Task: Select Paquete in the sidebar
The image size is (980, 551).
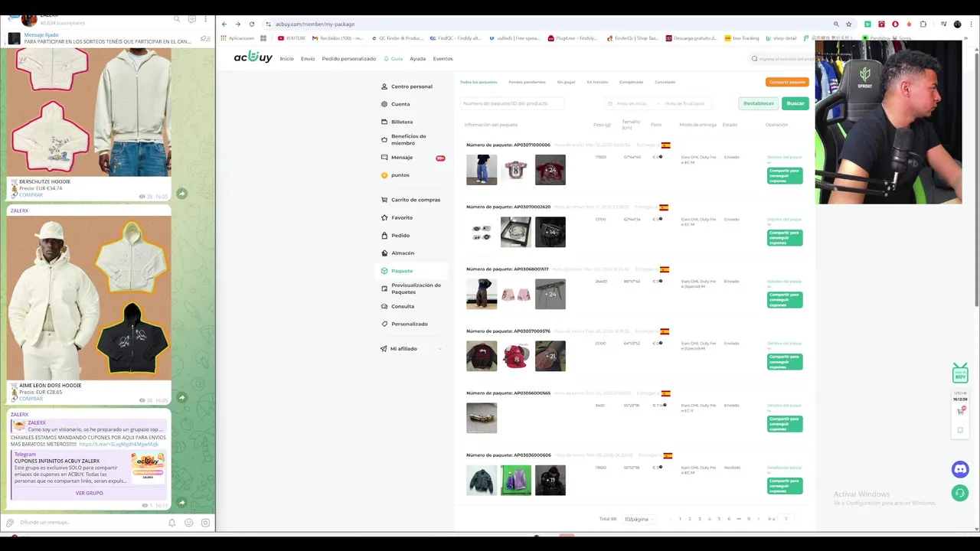Action: coord(402,270)
